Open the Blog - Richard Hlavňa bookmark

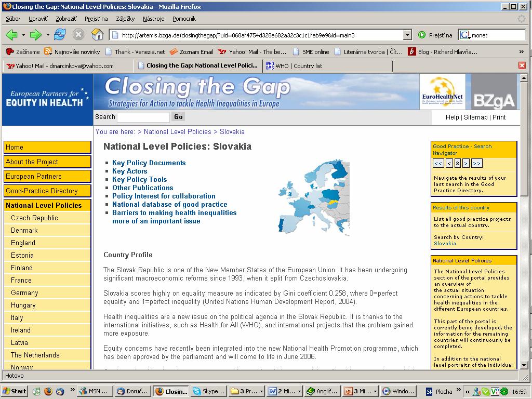coord(443,52)
